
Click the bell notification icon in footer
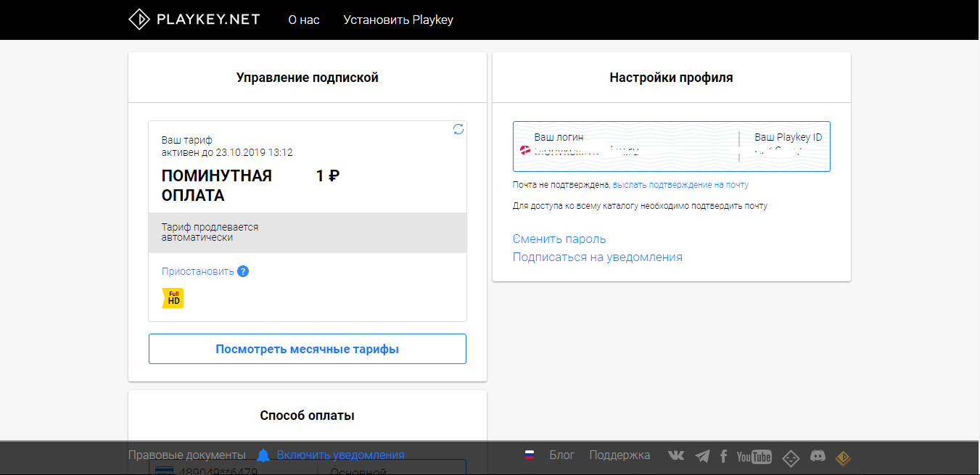tap(263, 455)
